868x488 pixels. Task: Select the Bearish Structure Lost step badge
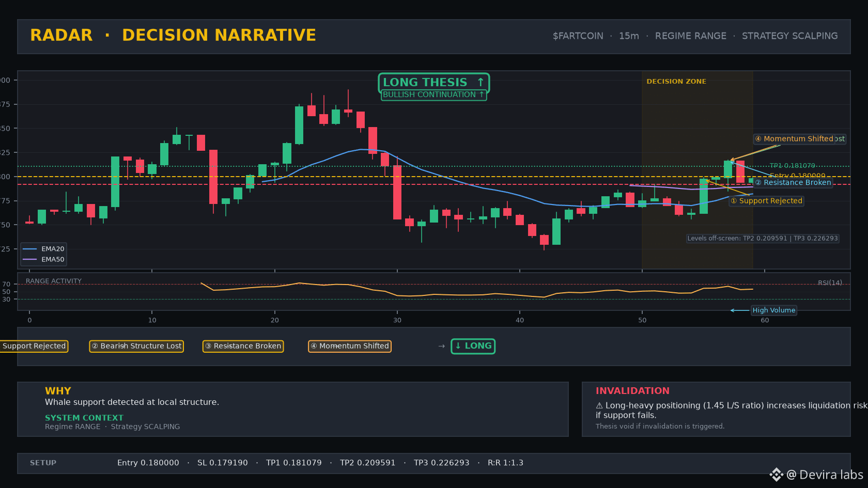(x=136, y=346)
